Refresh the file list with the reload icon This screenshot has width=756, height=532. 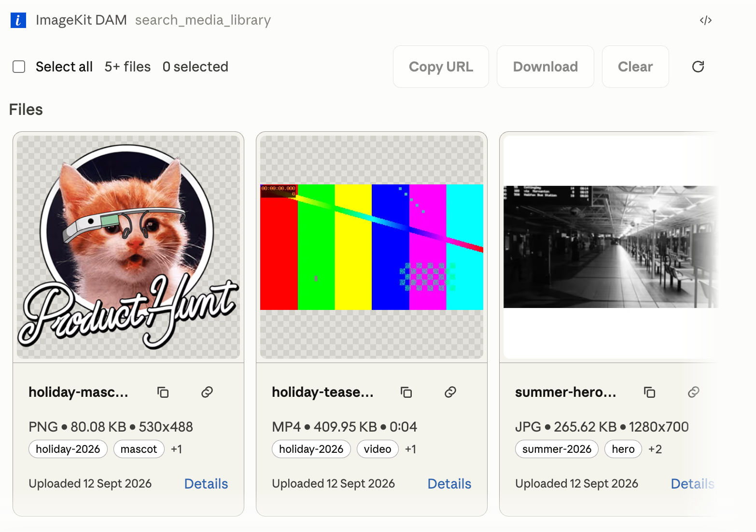click(x=698, y=67)
